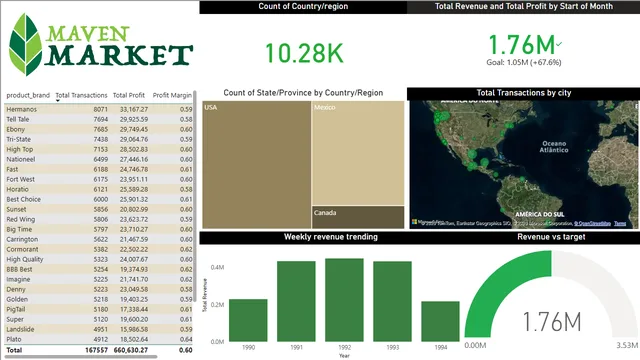Viewport: 640px width, 360px height.
Task: Select the Ebony brand row
Action: (x=99, y=129)
